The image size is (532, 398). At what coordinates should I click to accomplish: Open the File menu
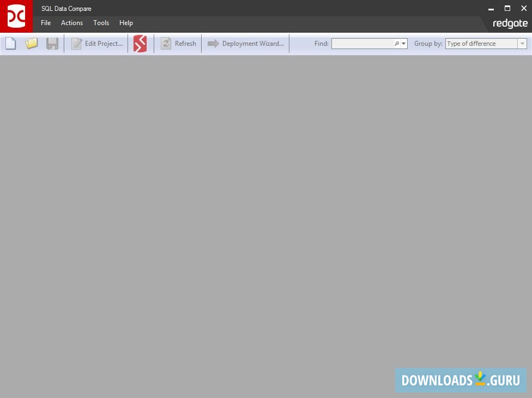46,23
